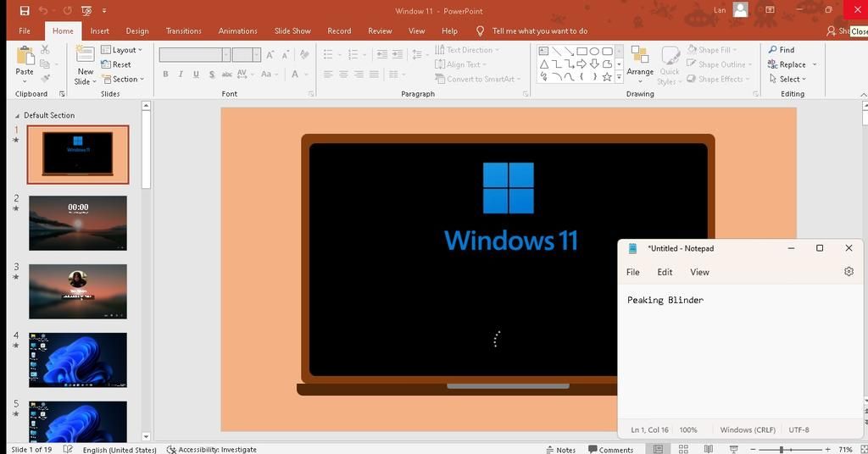868x454 pixels.
Task: Click the Increase Font Size icon
Action: [270, 54]
